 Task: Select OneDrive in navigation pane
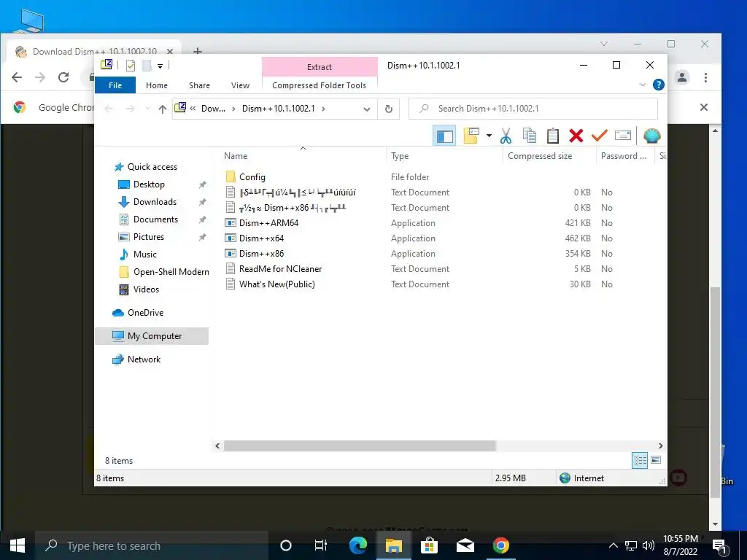pos(145,312)
